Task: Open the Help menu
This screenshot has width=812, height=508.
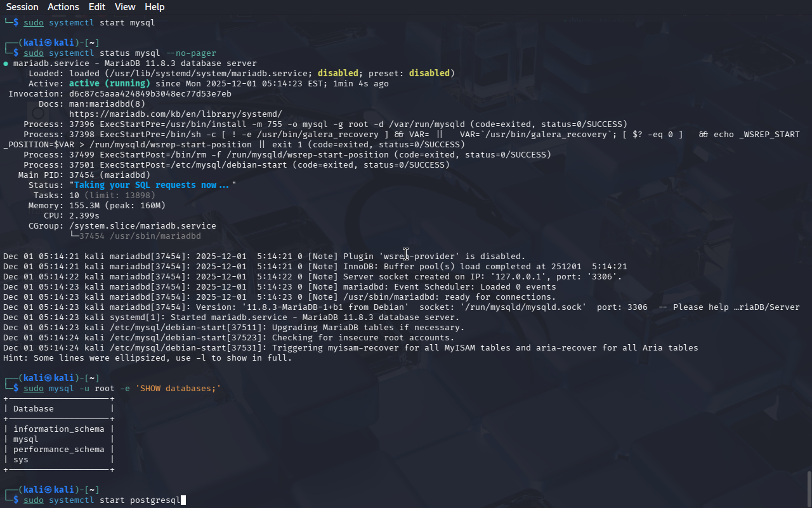Action: tap(154, 7)
